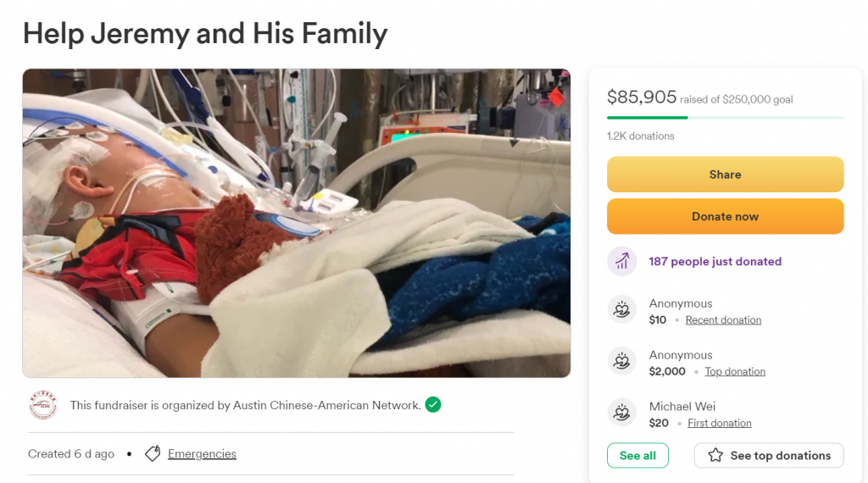
Task: Open the Top donation link
Action: 735,372
